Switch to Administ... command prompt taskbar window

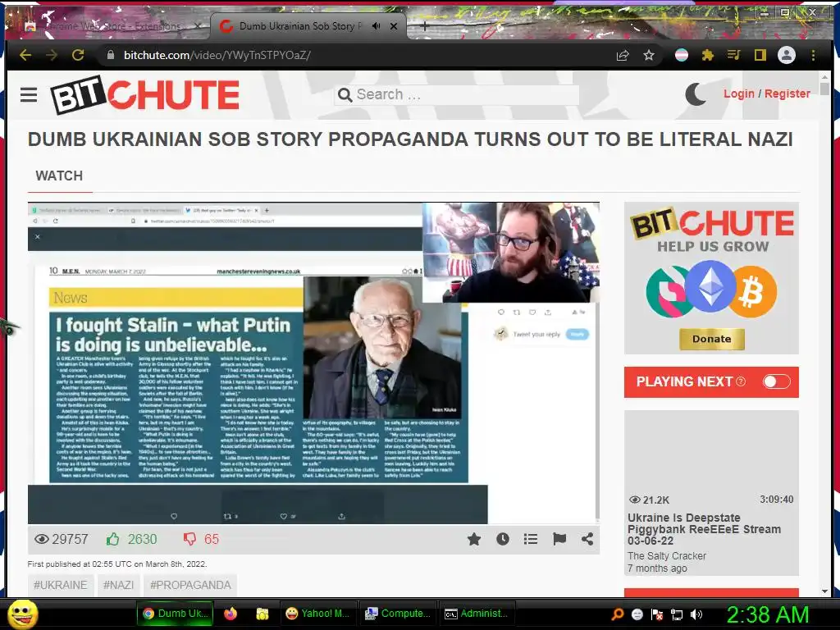(x=477, y=614)
